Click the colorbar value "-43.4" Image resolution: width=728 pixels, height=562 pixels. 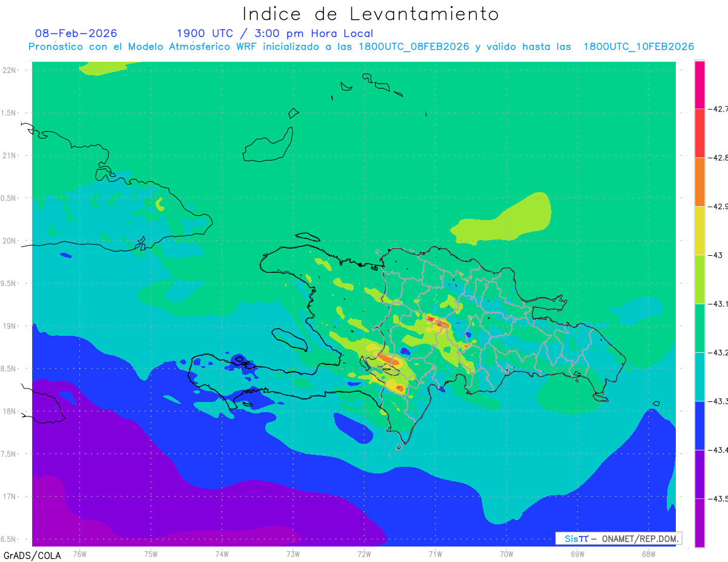[718, 450]
